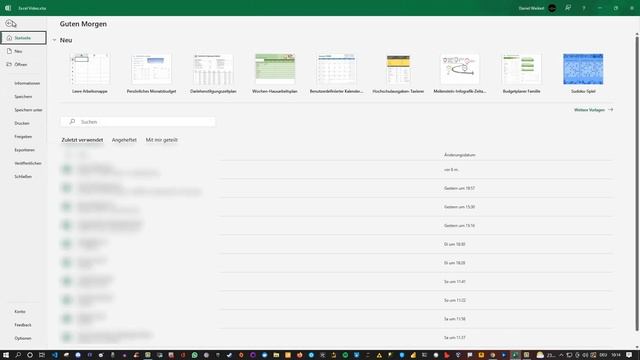Switch to the Mit mir geteilt tab
Screen dimensions: 640x360
coord(162,140)
